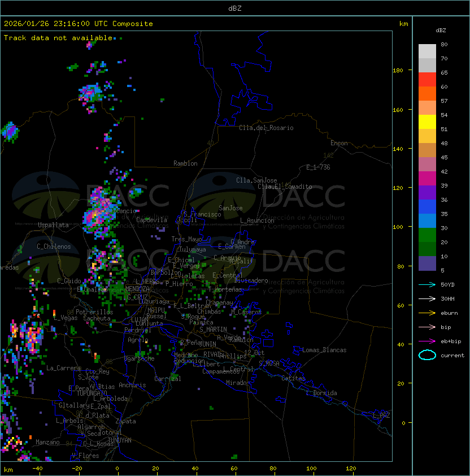Image resolution: width=470 pixels, height=476 pixels.
Task: Click the cyan 'current' ellipse icon
Action: click(427, 355)
